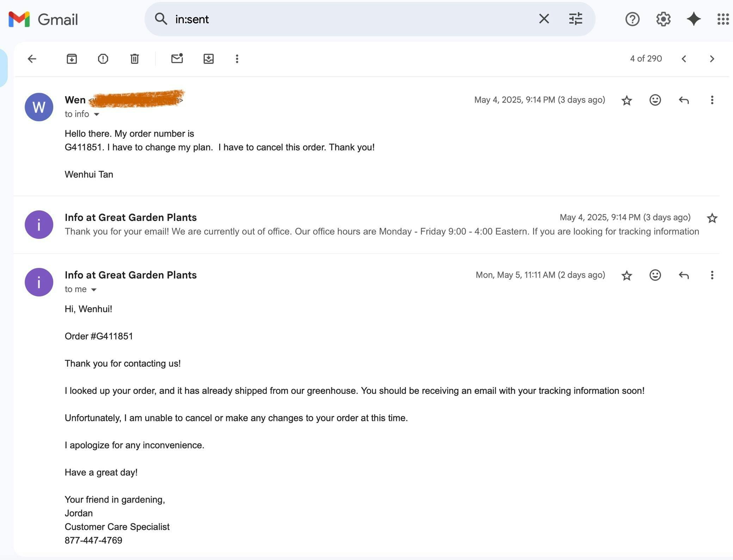Star the out of office auto-reply
The image size is (733, 560).
click(x=712, y=218)
